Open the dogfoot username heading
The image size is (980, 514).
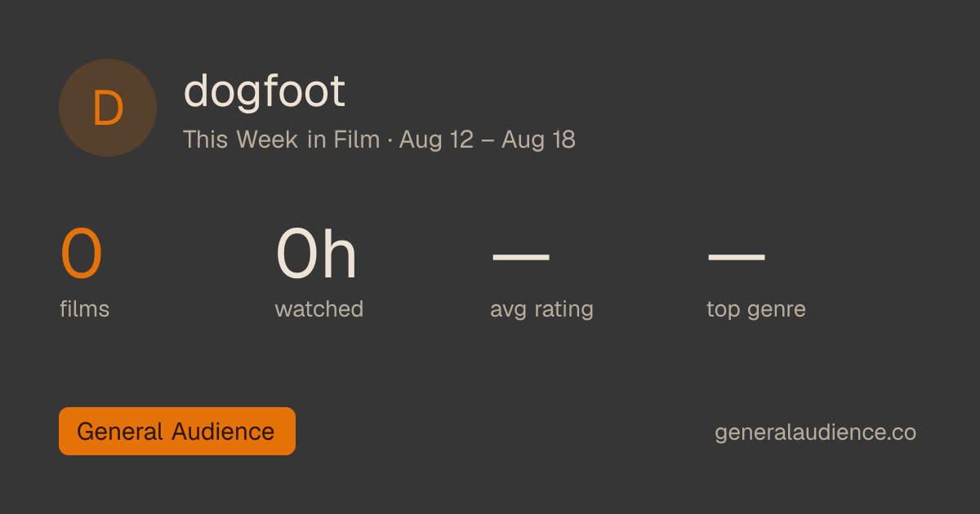tap(265, 91)
